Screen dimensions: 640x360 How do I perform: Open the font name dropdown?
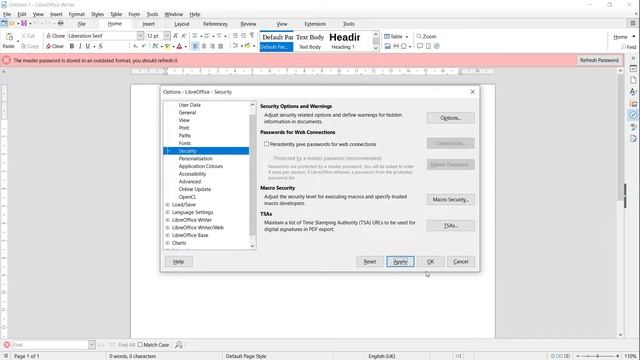[x=140, y=36]
